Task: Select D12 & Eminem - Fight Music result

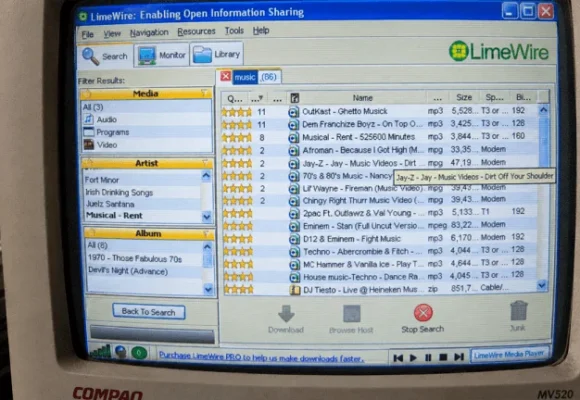Action: click(x=379, y=239)
